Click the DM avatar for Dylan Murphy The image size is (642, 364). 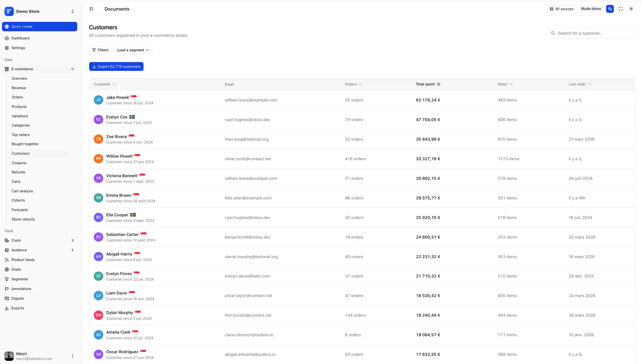[98, 315]
